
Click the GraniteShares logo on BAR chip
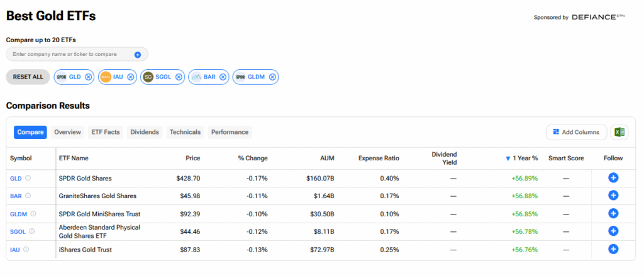(196, 77)
